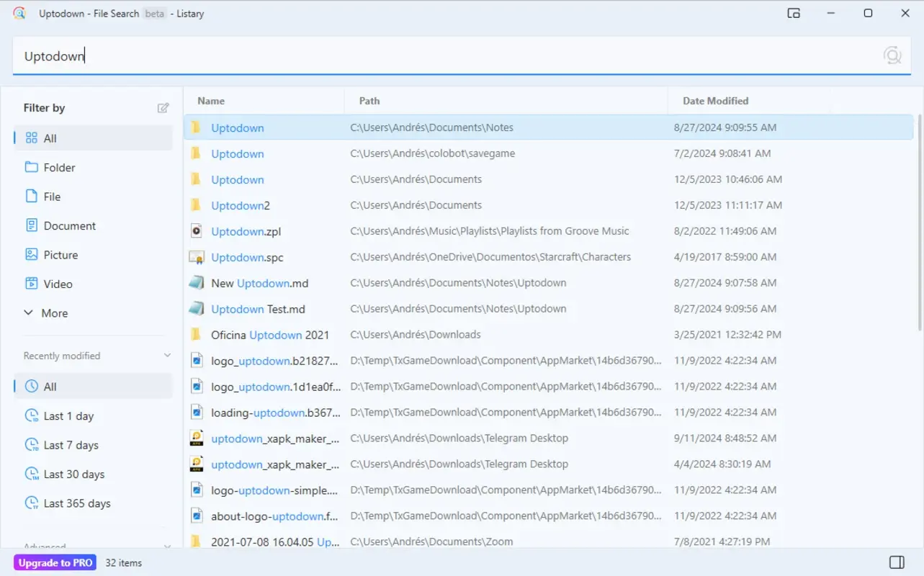Click the Upgrade to PRO button
The width and height of the screenshot is (924, 576).
click(55, 562)
